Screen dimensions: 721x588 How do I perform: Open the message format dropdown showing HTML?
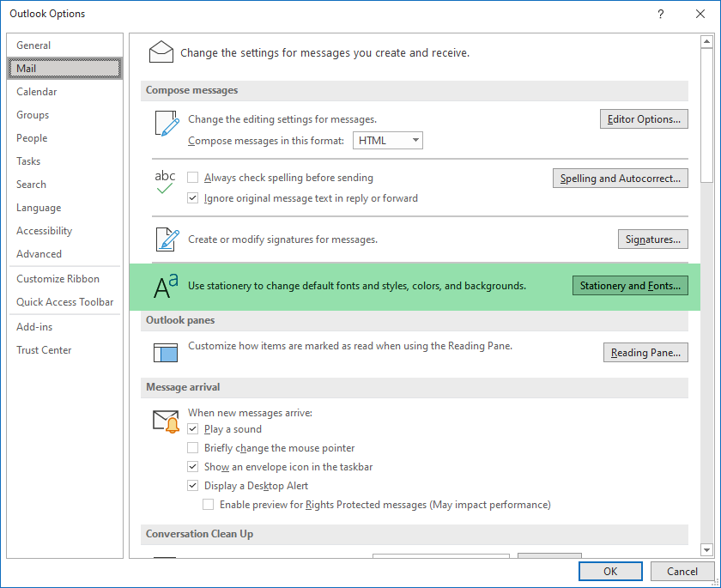point(387,140)
